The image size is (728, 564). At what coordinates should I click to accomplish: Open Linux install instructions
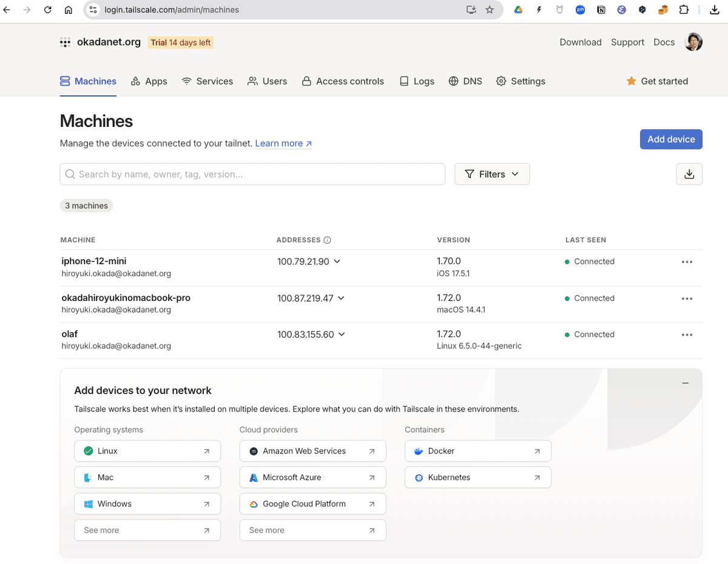tap(147, 451)
